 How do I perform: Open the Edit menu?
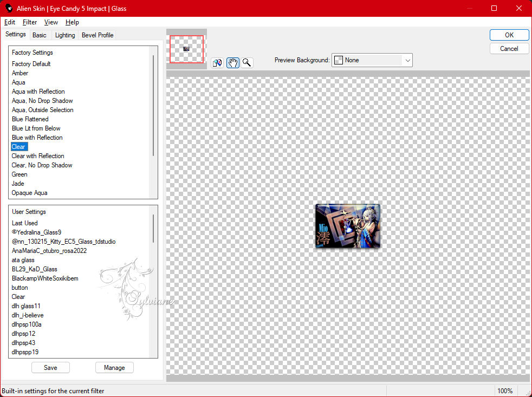10,22
